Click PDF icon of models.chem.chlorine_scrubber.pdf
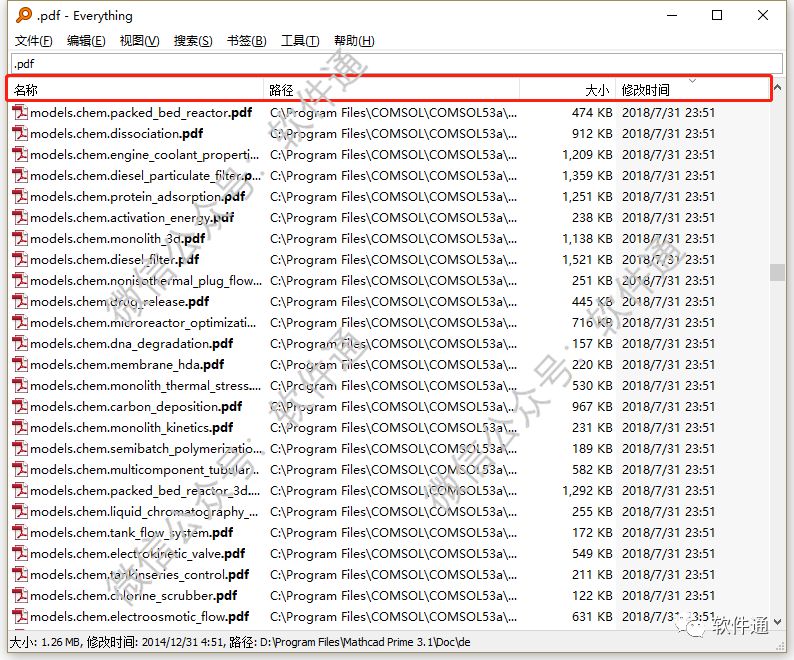The height and width of the screenshot is (660, 794). pos(20,596)
